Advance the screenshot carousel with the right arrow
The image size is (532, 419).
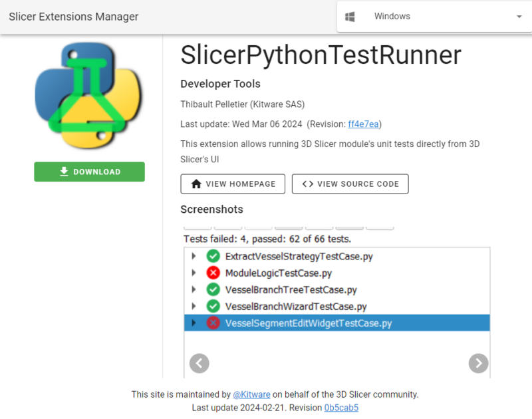[478, 363]
